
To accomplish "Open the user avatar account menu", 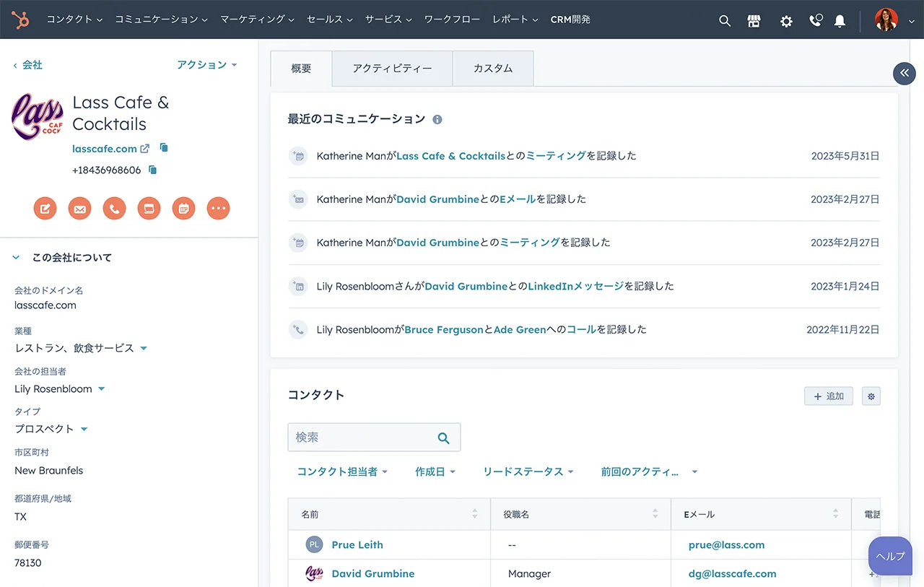I will pyautogui.click(x=895, y=20).
